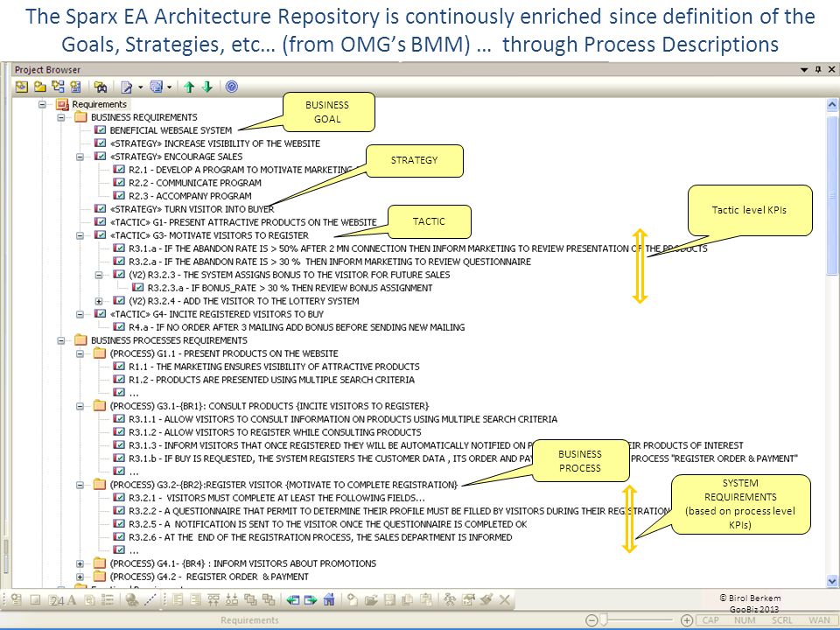840x630 pixels.
Task: Click the Send to Bottom z-order icon
Action: [269, 600]
